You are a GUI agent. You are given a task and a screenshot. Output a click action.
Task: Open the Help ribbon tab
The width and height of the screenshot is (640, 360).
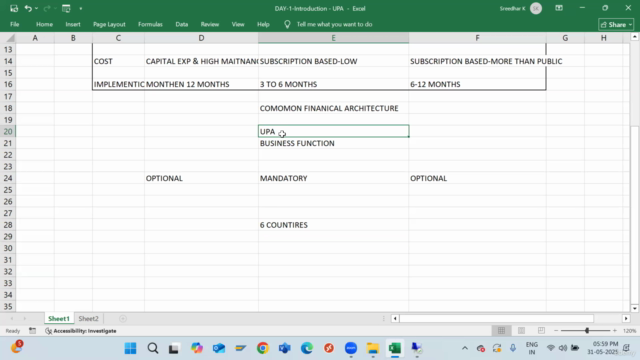(263, 24)
